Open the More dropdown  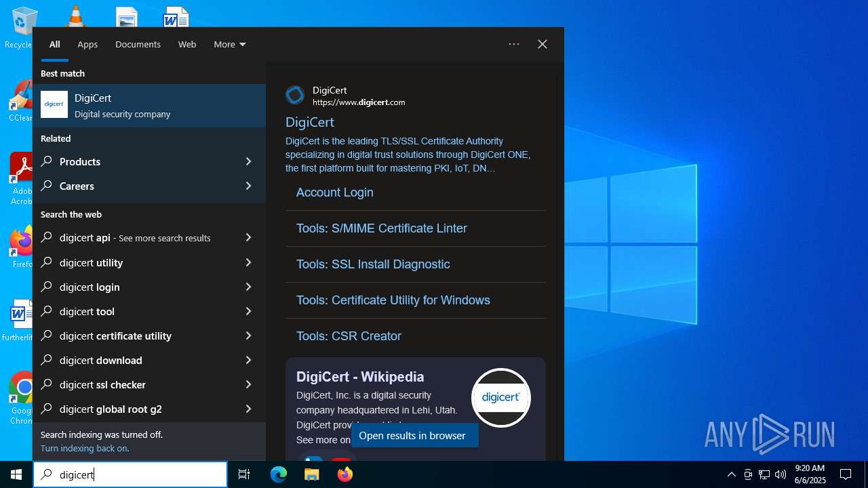click(x=230, y=44)
